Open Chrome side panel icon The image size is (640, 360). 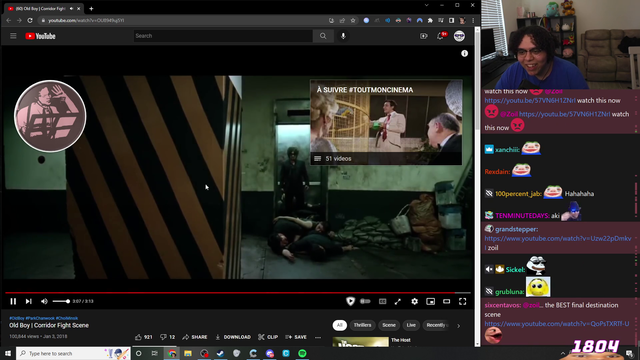tap(451, 20)
